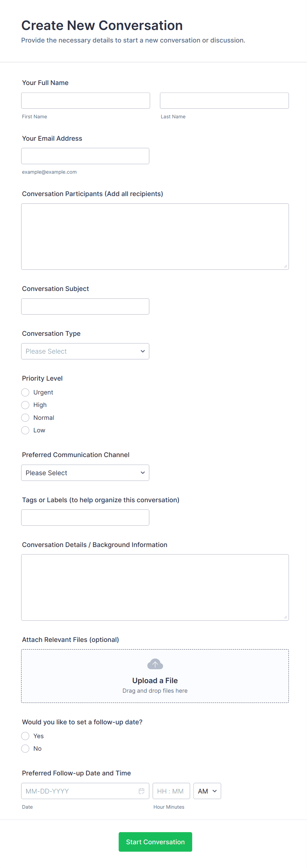Select the High priority radio button
The width and height of the screenshot is (307, 868).
coord(25,405)
